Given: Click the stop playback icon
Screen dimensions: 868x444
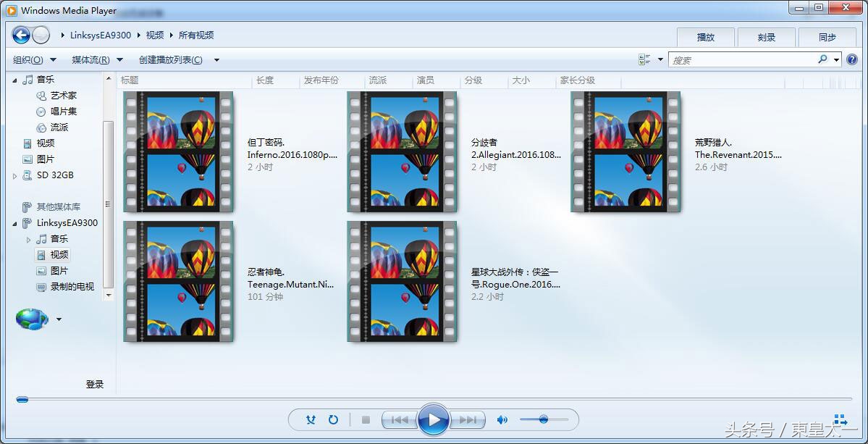Looking at the screenshot, I should [366, 419].
